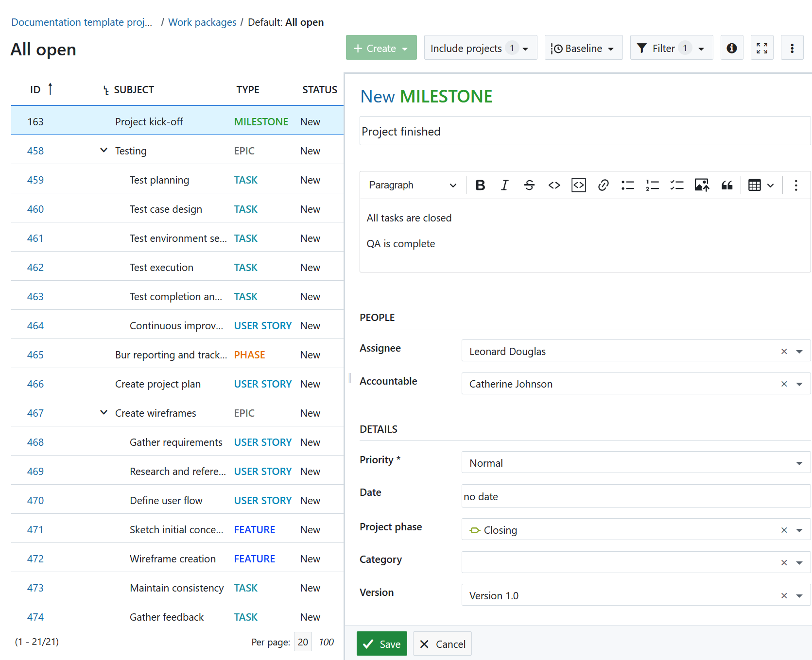Toggle to-do list formatting in the editor

[676, 185]
